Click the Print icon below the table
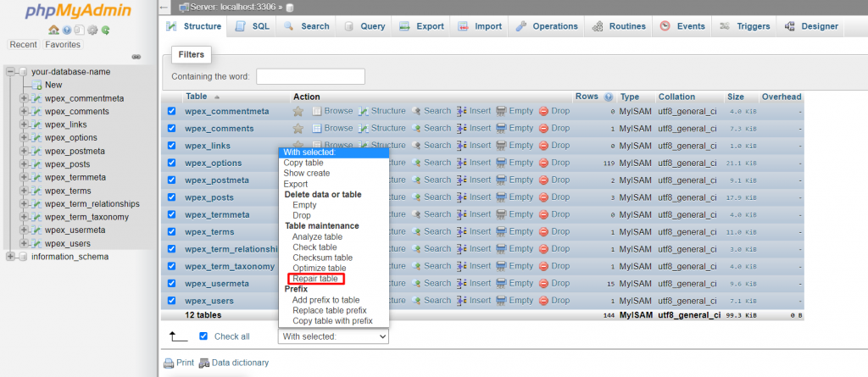Image resolution: width=868 pixels, height=377 pixels. 169,363
